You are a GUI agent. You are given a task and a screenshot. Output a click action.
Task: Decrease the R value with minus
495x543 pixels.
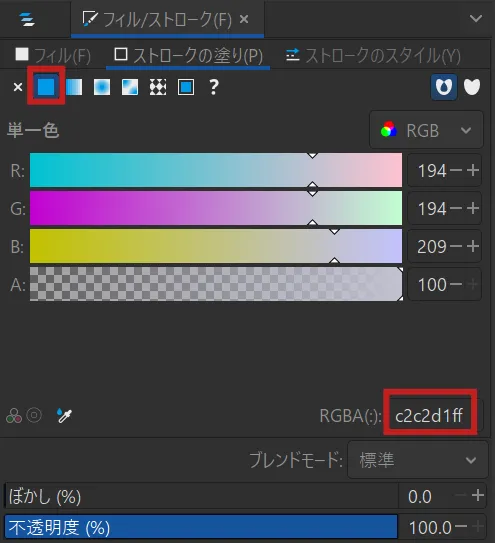pos(456,170)
